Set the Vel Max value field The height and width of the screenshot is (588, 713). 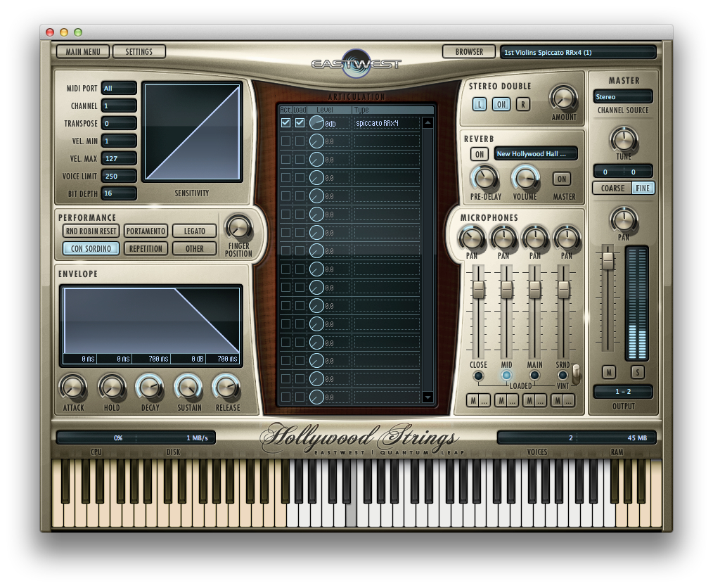tap(119, 158)
